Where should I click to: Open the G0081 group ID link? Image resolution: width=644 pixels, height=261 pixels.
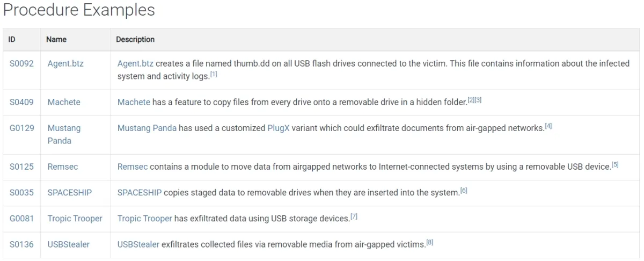tap(21, 219)
